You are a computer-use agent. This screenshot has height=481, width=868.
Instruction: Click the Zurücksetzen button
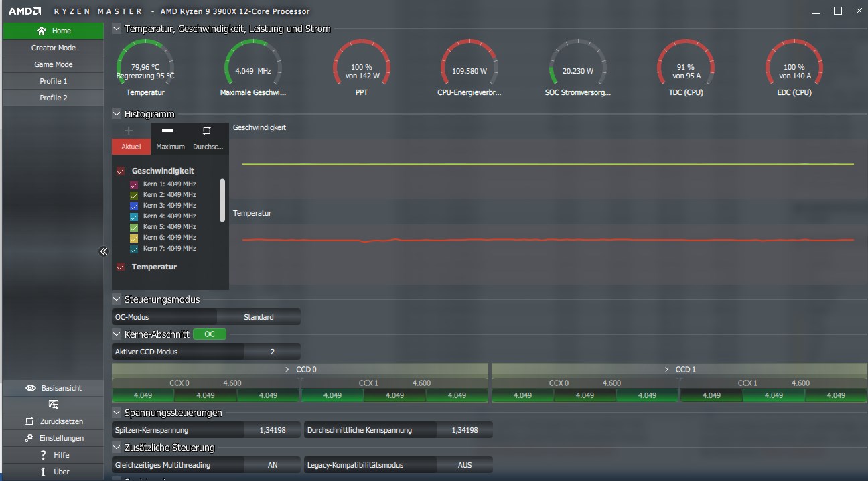[x=54, y=421]
